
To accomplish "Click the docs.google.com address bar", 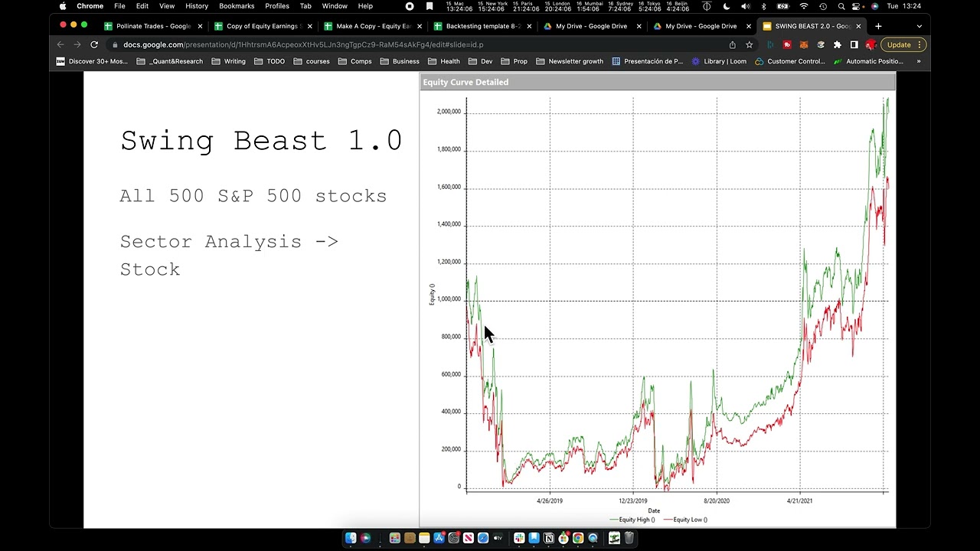I will pos(413,44).
